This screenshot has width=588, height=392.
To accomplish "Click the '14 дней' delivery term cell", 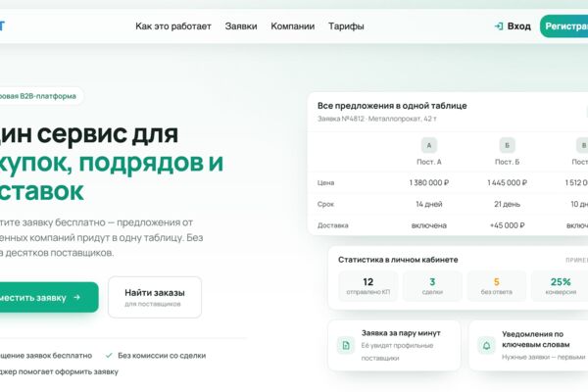I will tap(429, 204).
